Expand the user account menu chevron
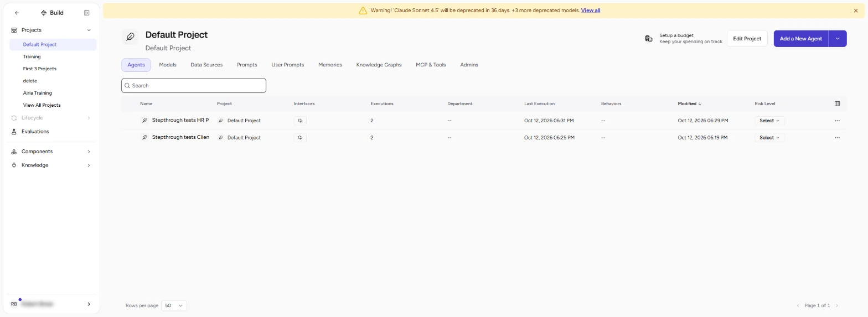 point(89,304)
